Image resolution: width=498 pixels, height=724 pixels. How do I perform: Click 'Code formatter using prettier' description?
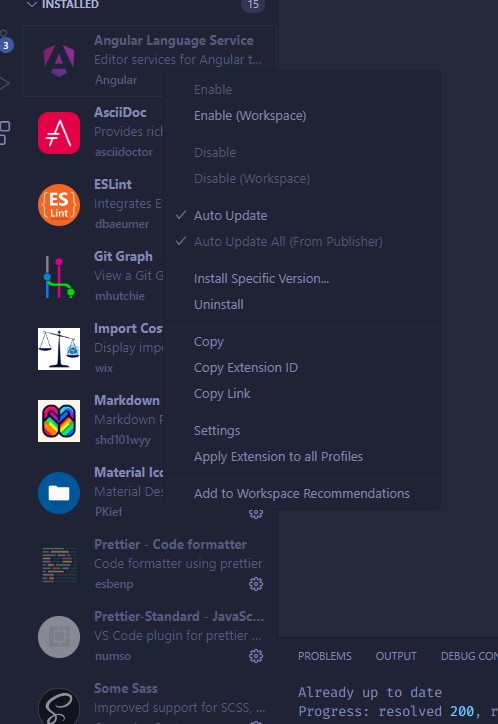click(178, 564)
